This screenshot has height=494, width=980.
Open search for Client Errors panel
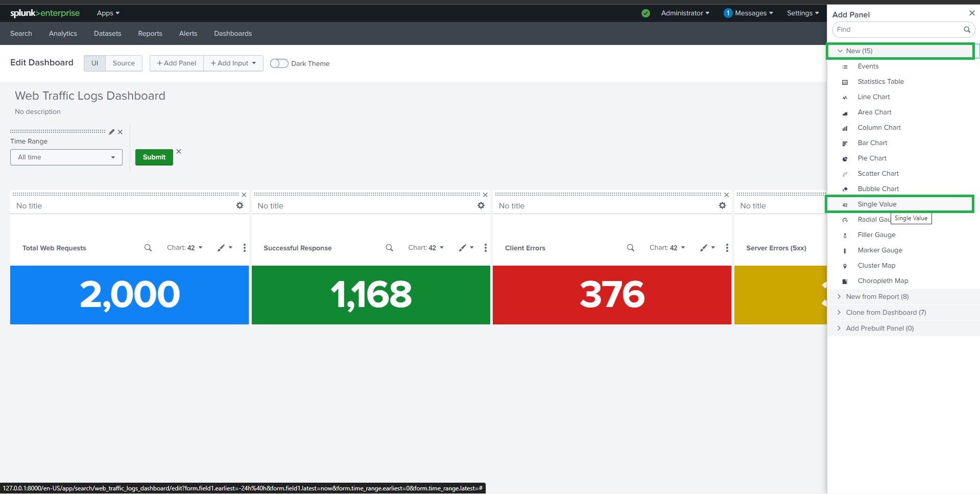[631, 248]
